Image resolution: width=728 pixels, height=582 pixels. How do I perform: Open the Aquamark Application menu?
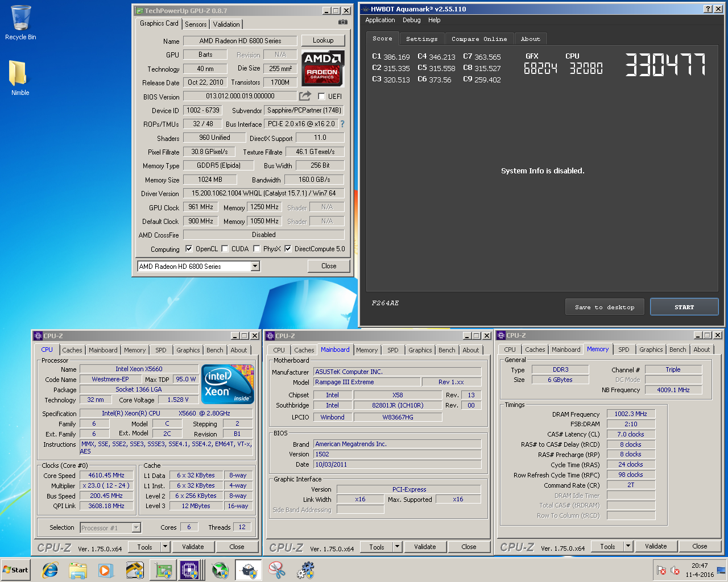point(380,20)
